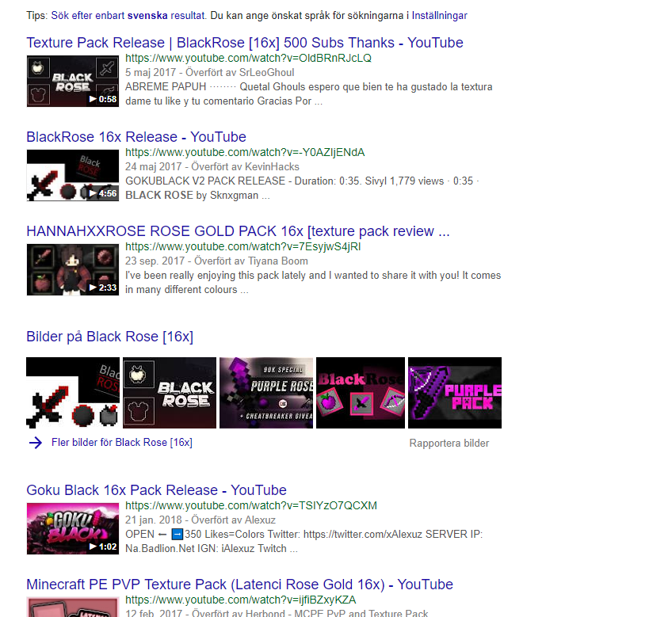Open the pink BlackRose items image
Image resolution: width=672 pixels, height=617 pixels.
click(361, 393)
